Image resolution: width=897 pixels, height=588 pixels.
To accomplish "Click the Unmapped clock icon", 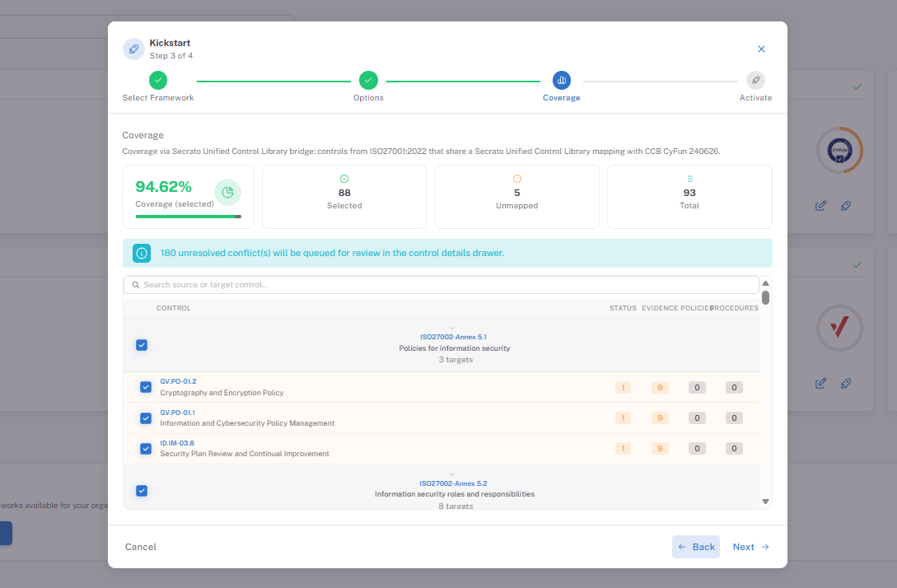I will [x=517, y=179].
